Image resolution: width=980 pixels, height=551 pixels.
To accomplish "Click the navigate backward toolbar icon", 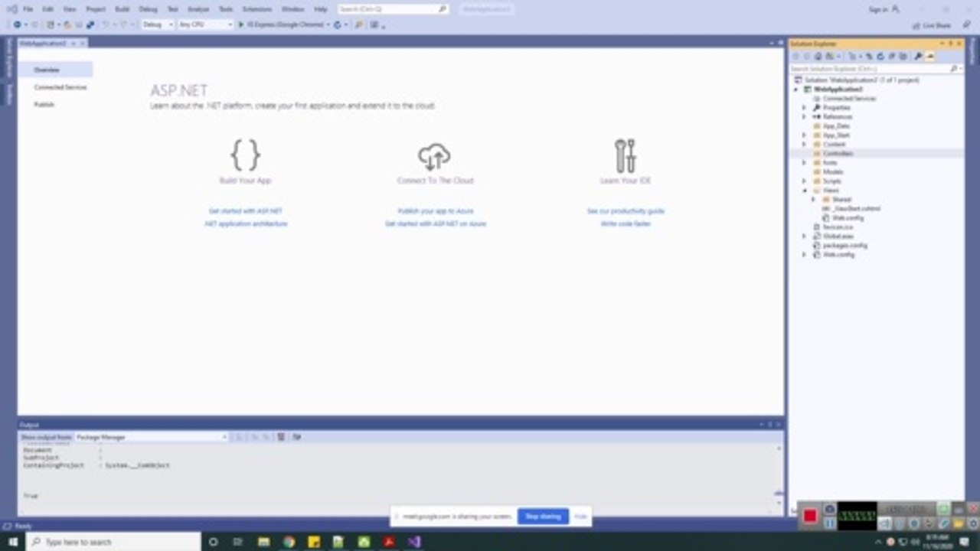I will click(17, 24).
